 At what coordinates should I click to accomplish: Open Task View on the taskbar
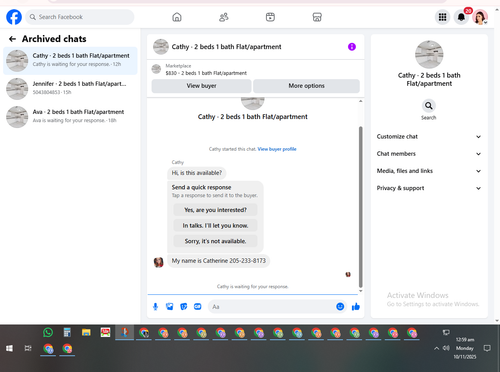[28, 348]
